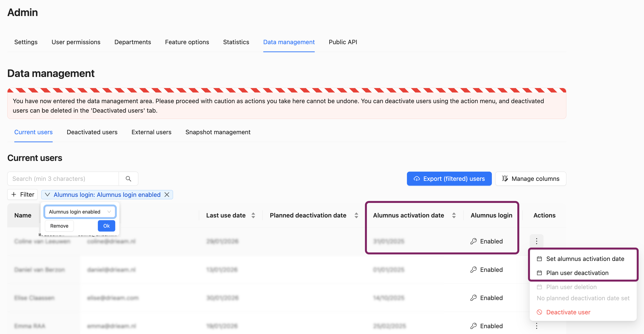Open actions menu for last visible row
Viewport: 644px width, 334px height.
tap(537, 326)
